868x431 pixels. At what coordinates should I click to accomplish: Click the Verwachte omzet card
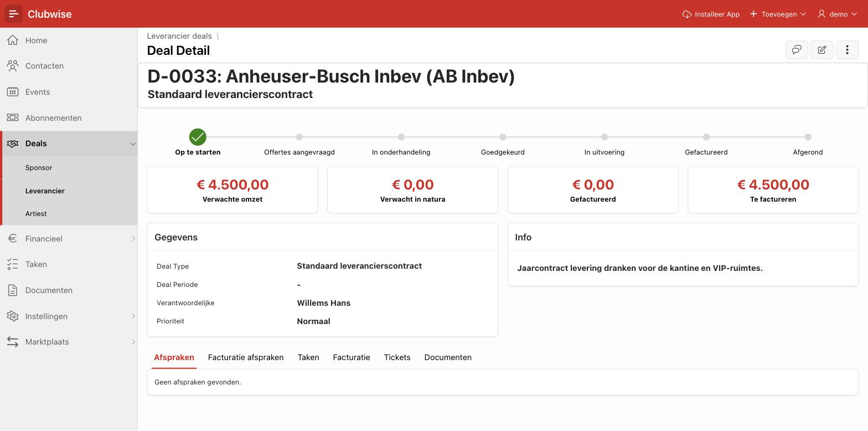[232, 190]
